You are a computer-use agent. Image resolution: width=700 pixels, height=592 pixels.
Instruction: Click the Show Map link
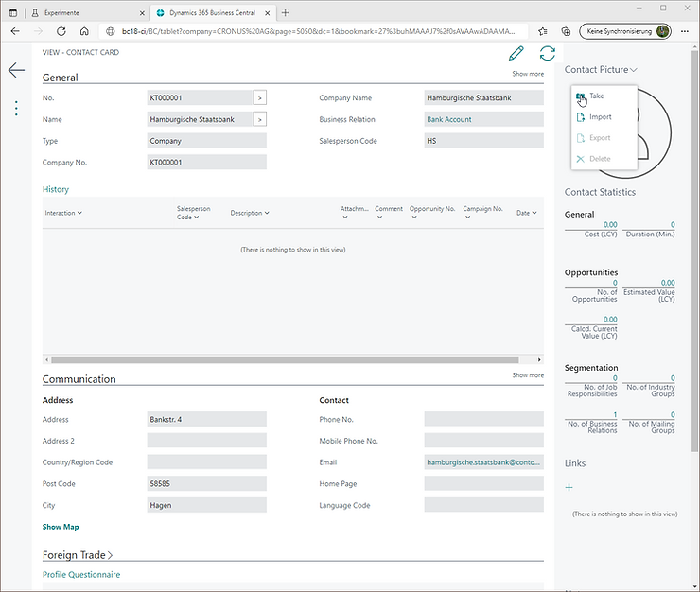point(61,527)
